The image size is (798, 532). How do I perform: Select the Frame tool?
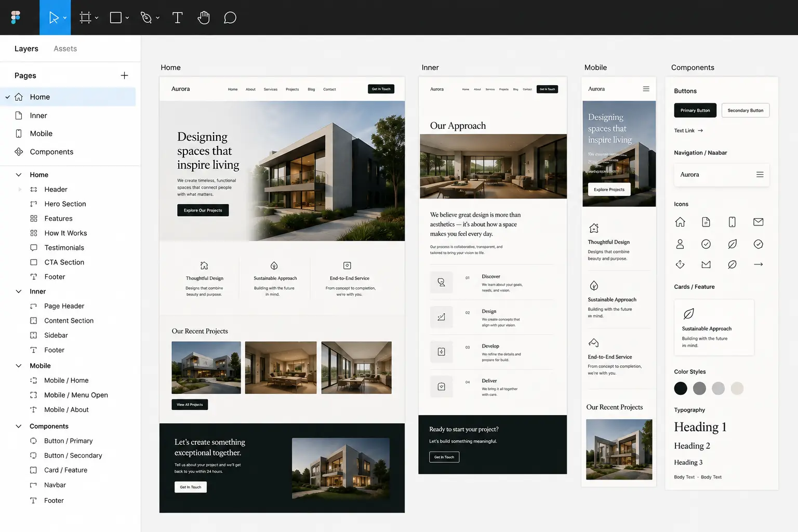(85, 18)
